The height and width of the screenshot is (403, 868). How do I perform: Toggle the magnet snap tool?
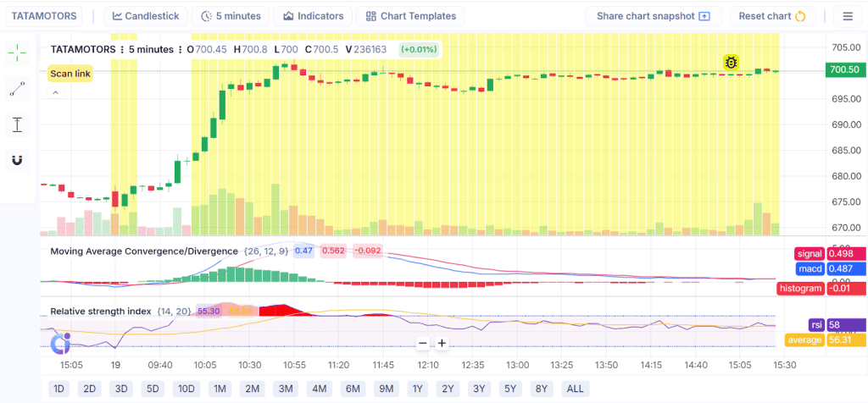(17, 160)
